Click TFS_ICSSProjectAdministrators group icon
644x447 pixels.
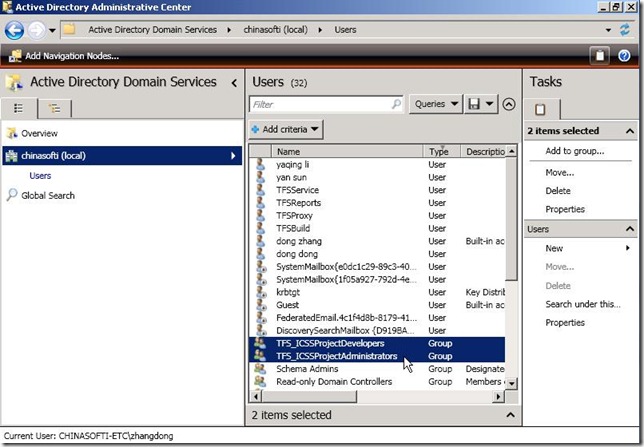click(x=260, y=355)
